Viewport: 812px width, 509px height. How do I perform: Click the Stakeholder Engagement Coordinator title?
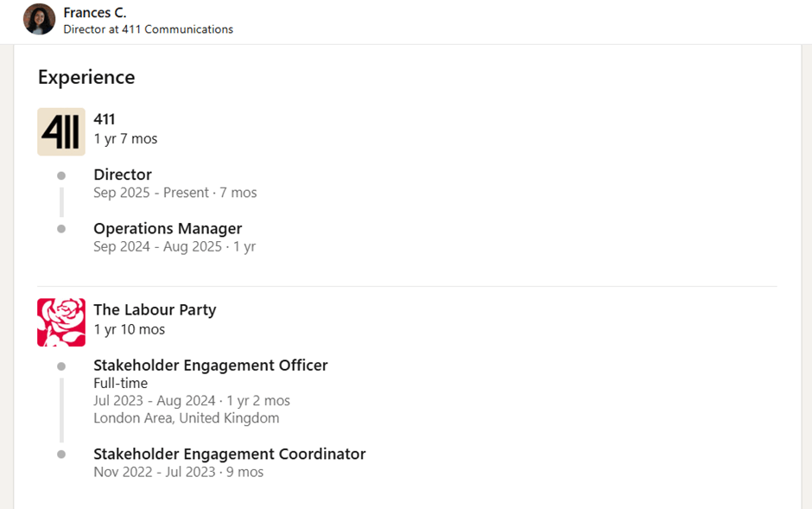pos(230,454)
